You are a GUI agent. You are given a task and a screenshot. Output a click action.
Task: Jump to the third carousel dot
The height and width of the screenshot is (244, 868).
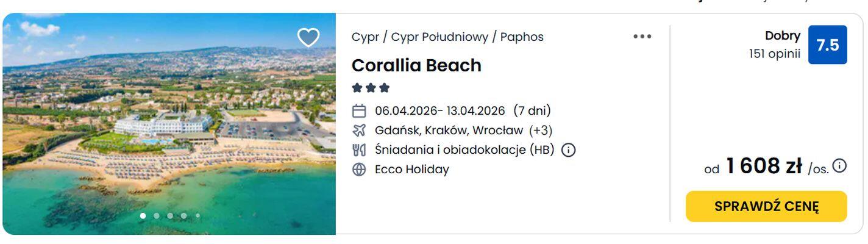pyautogui.click(x=170, y=215)
